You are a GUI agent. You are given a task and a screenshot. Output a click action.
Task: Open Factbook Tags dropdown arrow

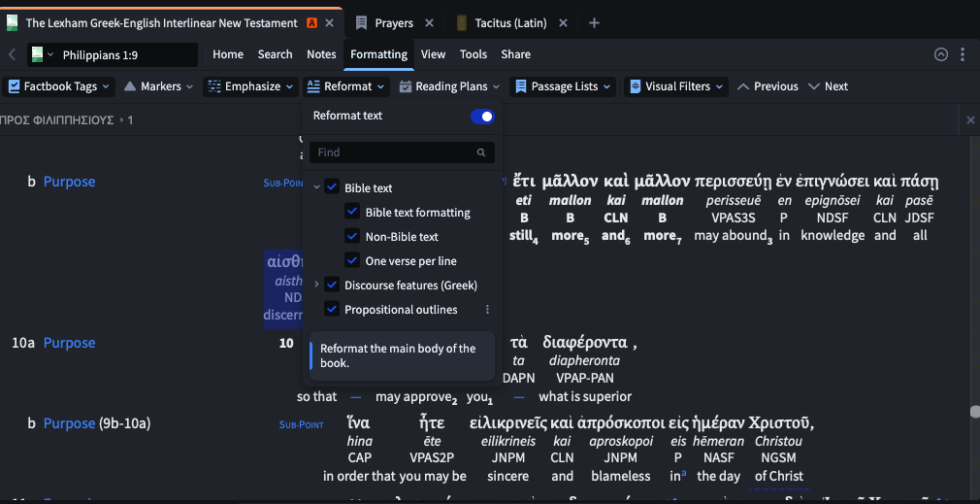tap(106, 86)
